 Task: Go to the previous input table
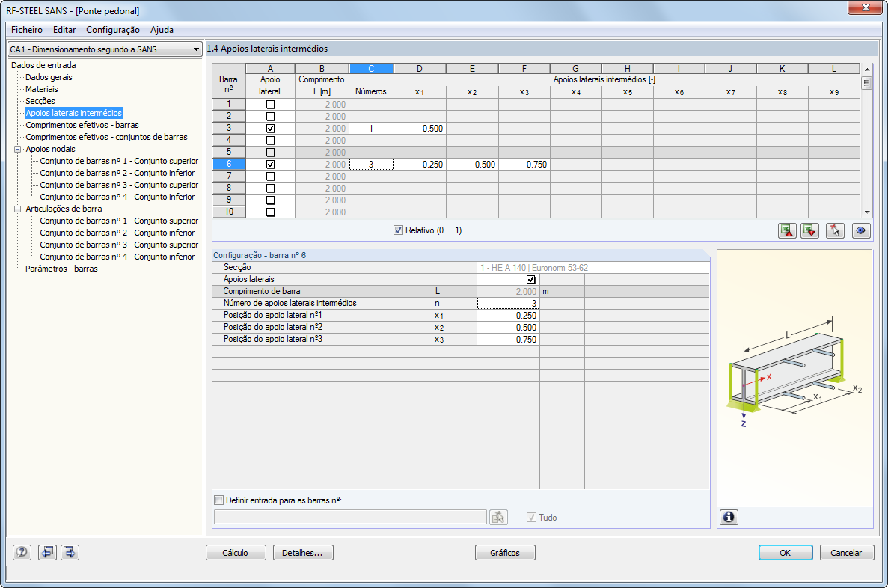(47, 552)
